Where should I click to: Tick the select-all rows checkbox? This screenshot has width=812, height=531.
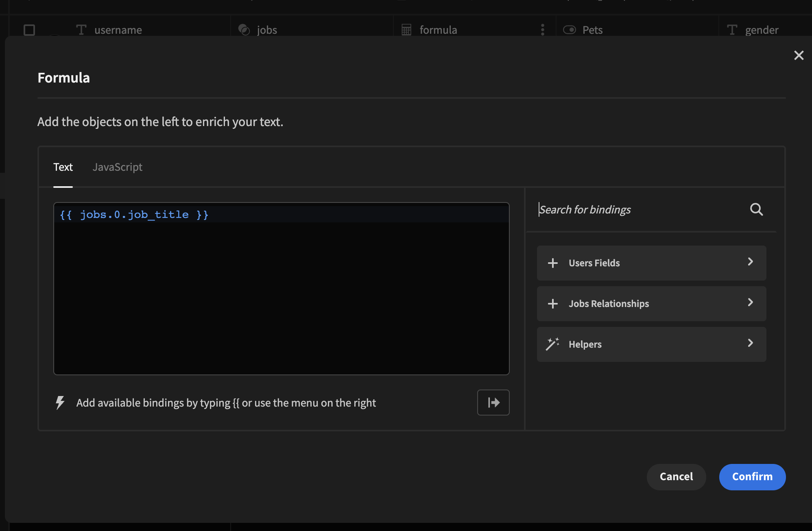point(29,30)
